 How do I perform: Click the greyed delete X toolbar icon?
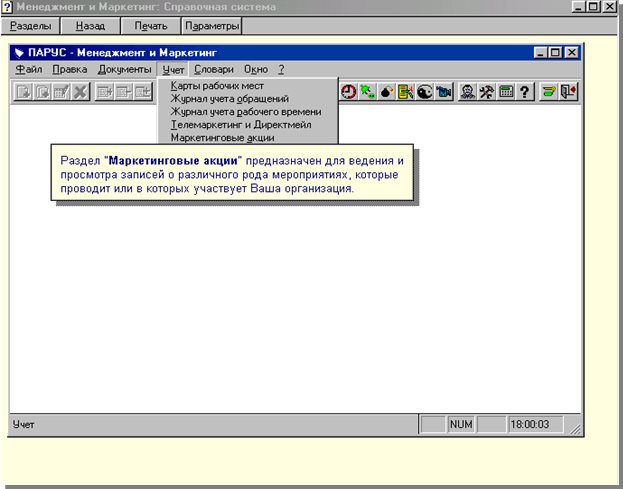(81, 92)
